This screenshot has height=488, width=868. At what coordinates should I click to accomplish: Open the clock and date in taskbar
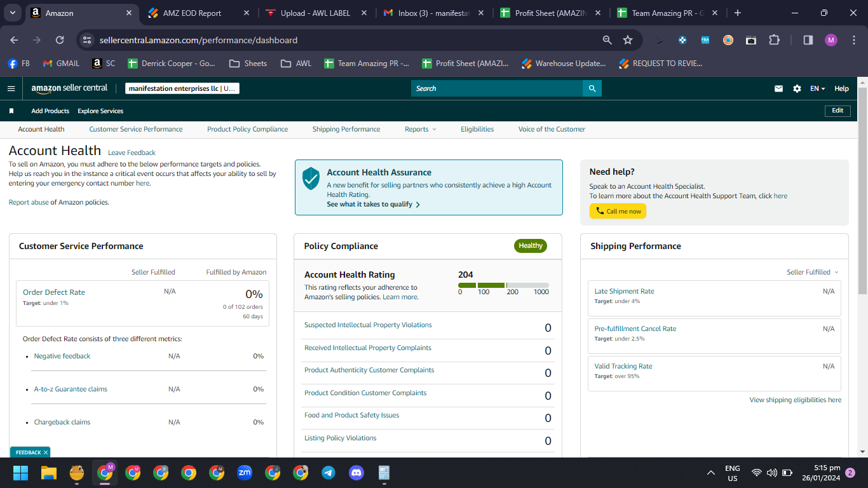tap(821, 473)
